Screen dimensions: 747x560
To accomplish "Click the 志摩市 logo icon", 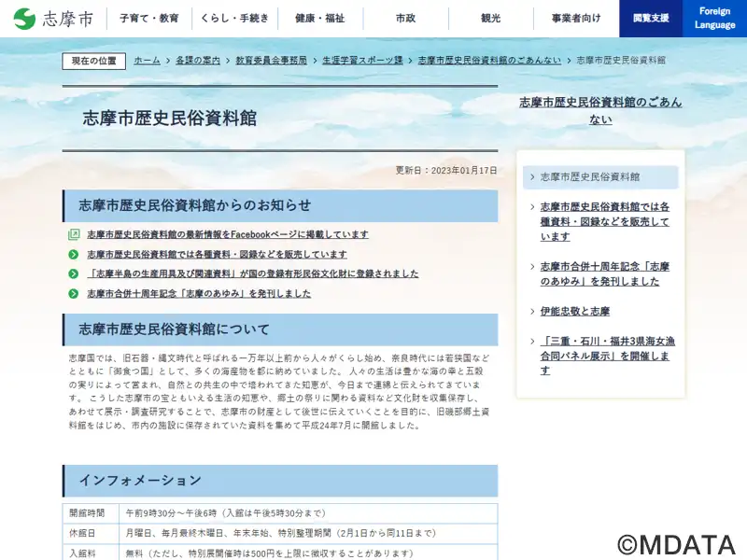I will coord(25,19).
